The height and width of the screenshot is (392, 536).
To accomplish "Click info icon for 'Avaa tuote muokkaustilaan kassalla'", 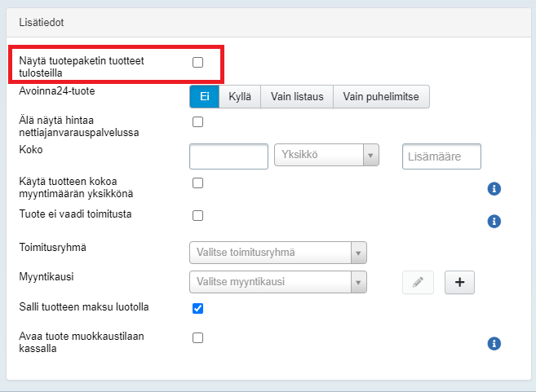I will (x=493, y=343).
